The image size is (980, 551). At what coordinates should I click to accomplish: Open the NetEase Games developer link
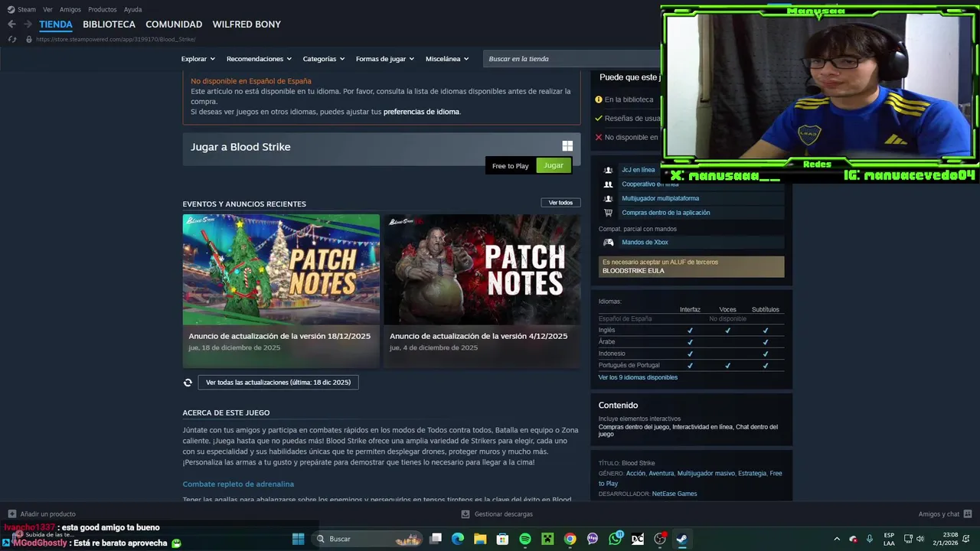click(x=675, y=494)
